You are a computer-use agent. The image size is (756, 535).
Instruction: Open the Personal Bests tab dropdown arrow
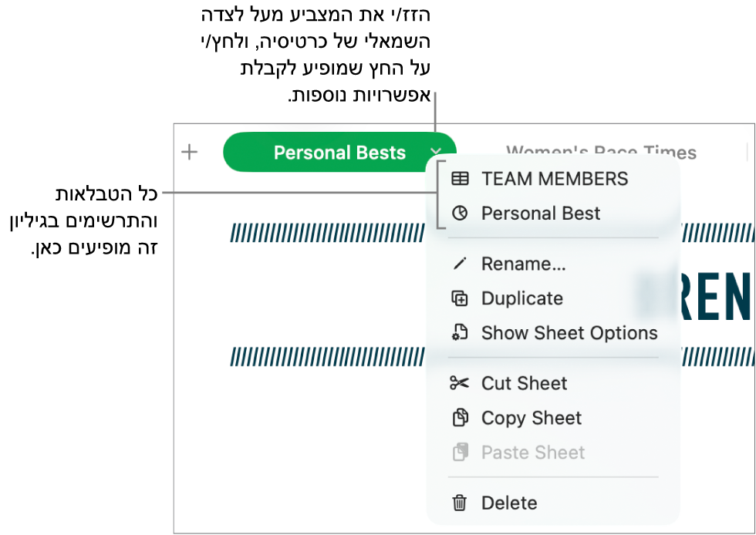[436, 152]
